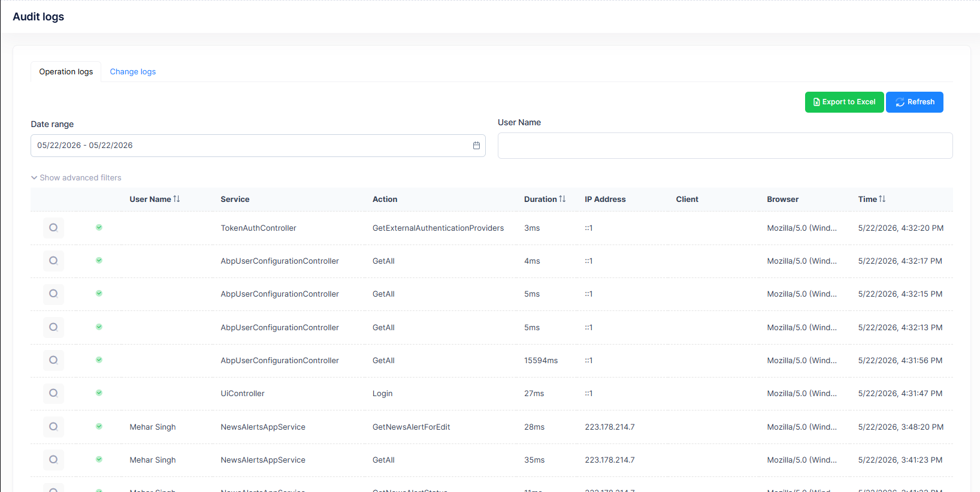Screen dimensions: 980x492
Task: Click the Date range input field
Action: 258,146
